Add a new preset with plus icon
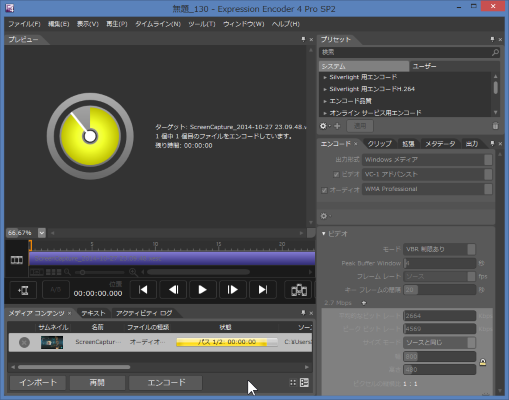 tap(337, 126)
